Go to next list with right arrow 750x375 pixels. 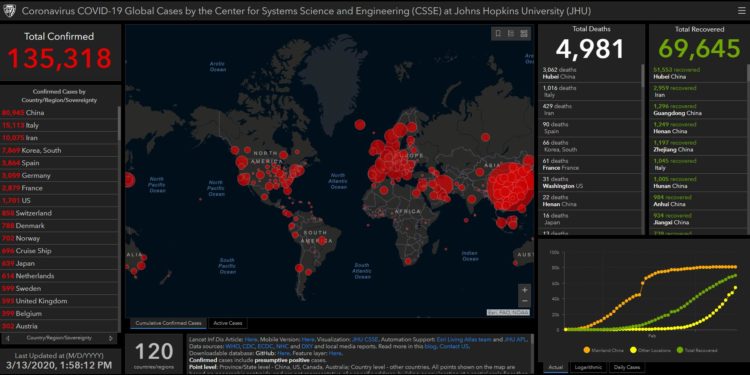(110, 338)
